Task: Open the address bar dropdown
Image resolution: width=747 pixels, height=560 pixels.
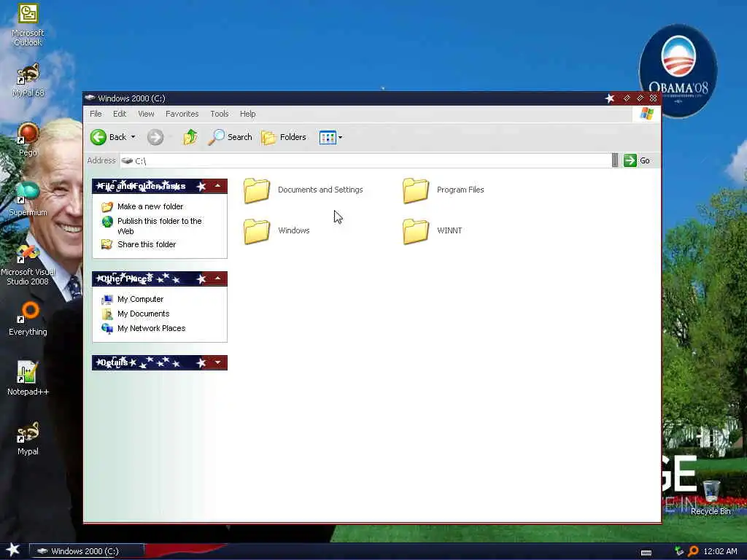Action: (x=615, y=160)
